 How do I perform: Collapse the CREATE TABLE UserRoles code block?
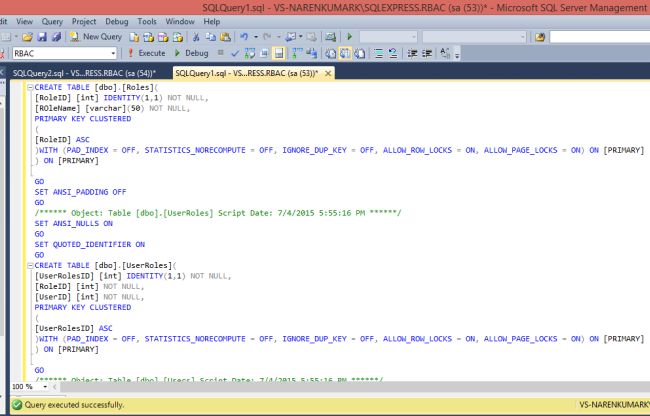(x=30, y=265)
